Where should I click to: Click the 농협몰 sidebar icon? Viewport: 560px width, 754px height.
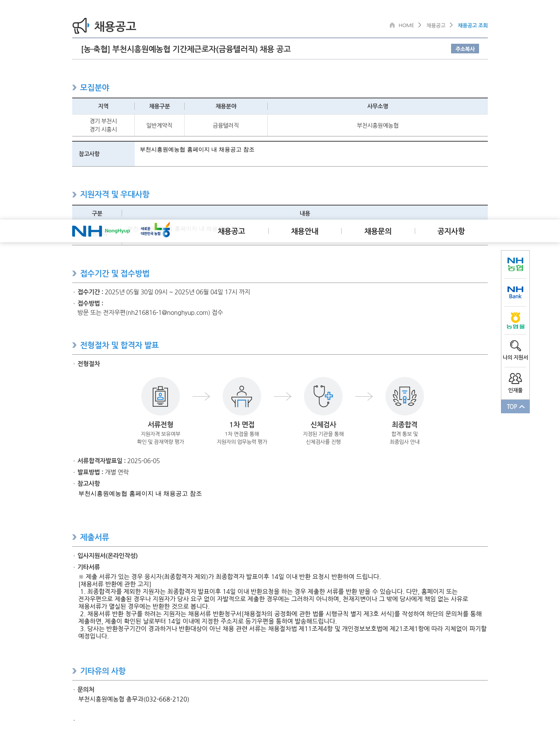[x=515, y=321]
